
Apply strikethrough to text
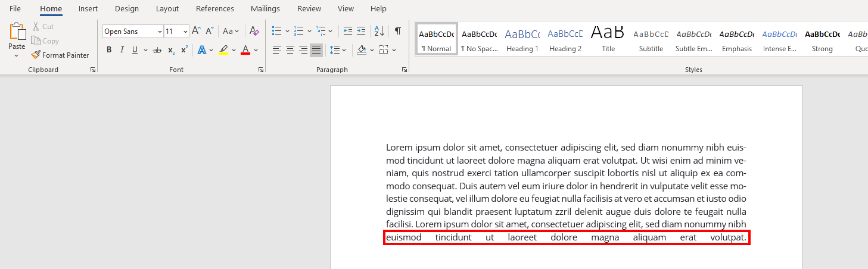tap(157, 50)
